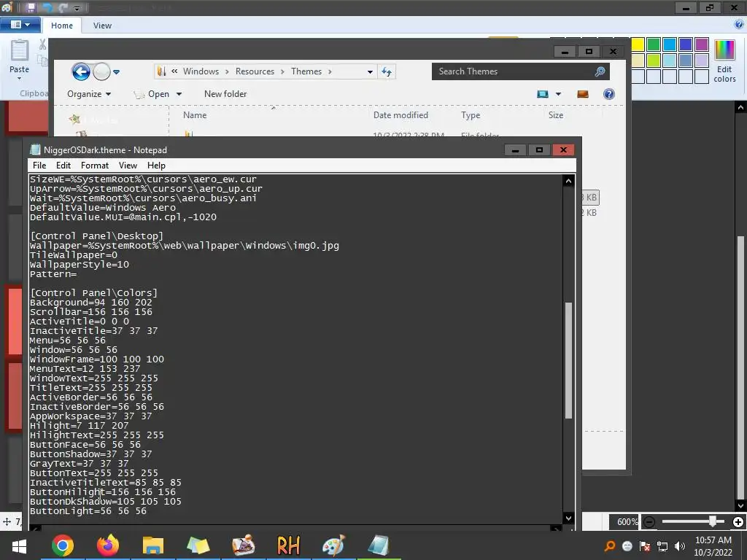Image resolution: width=747 pixels, height=560 pixels.
Task: Click the line 'MenuText=12 153 237'
Action: click(85, 369)
